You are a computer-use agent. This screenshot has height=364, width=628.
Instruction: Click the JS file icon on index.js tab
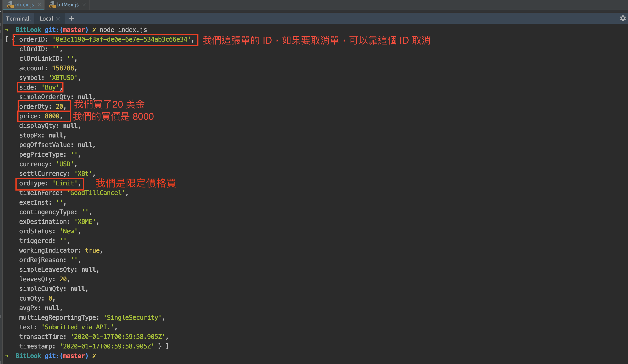(10, 5)
